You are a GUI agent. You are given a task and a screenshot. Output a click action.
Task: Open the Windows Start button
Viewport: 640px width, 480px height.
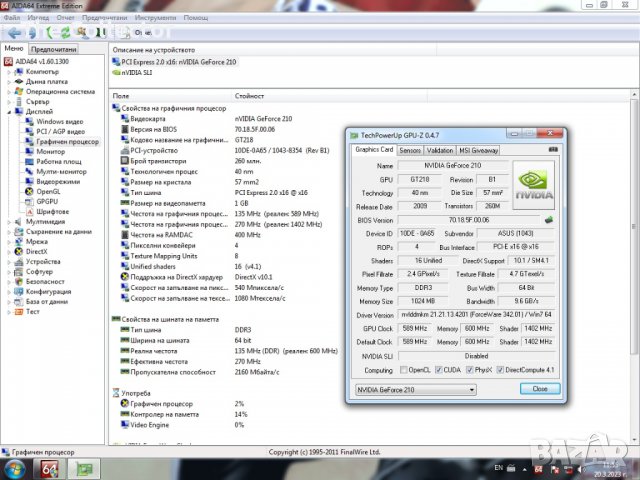coord(13,469)
